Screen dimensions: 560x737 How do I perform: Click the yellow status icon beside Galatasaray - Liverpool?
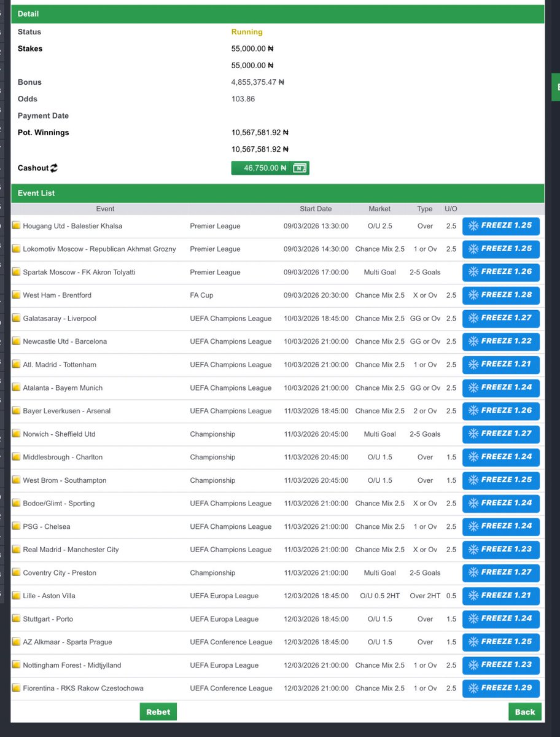tap(16, 318)
